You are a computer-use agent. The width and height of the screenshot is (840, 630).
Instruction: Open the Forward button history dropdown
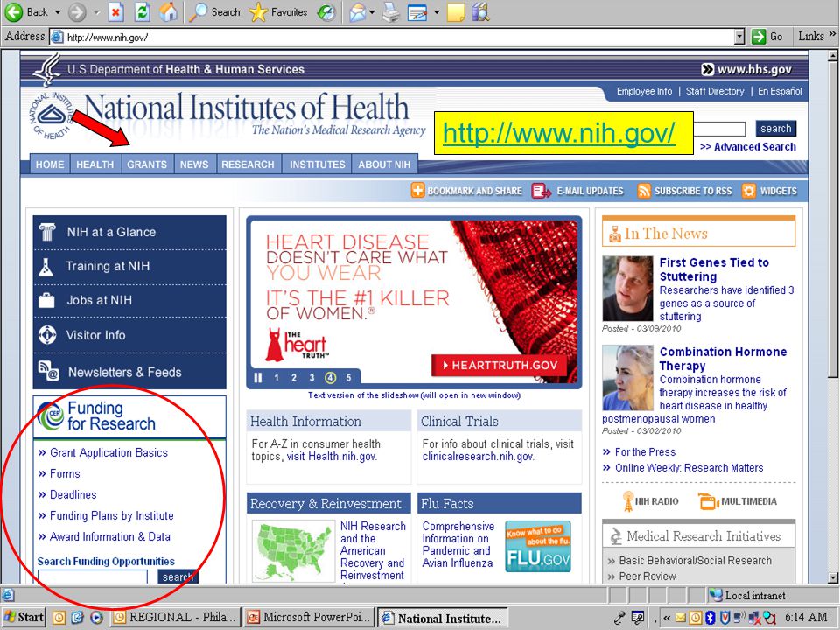click(96, 11)
